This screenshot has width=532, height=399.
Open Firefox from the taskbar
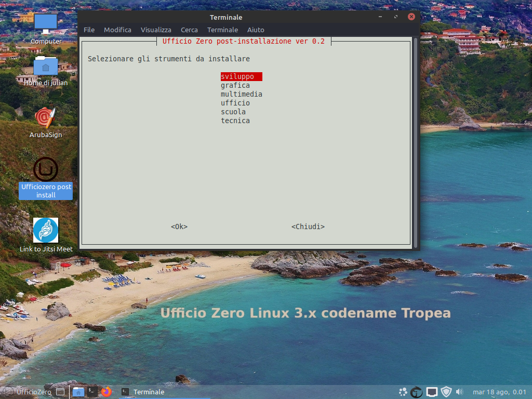click(x=106, y=392)
